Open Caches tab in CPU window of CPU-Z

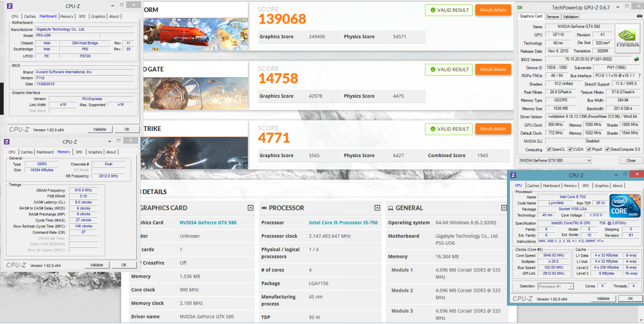point(533,186)
